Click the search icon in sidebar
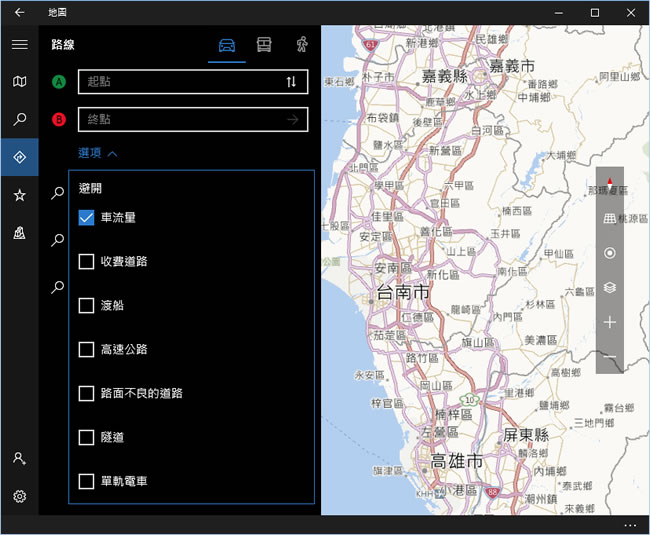The width and height of the screenshot is (650, 535). click(19, 120)
